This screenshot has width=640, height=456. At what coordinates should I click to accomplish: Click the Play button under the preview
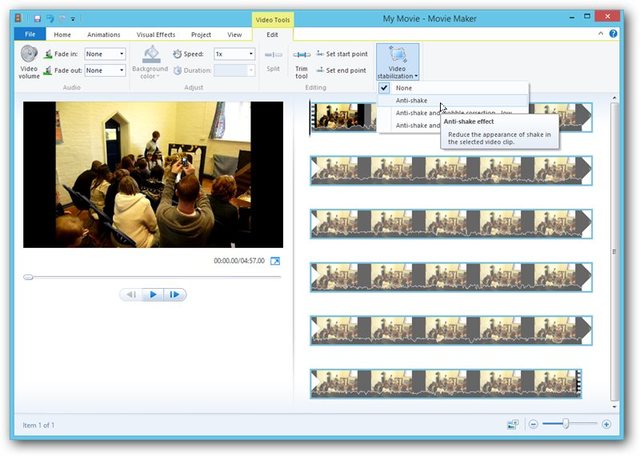(x=153, y=294)
